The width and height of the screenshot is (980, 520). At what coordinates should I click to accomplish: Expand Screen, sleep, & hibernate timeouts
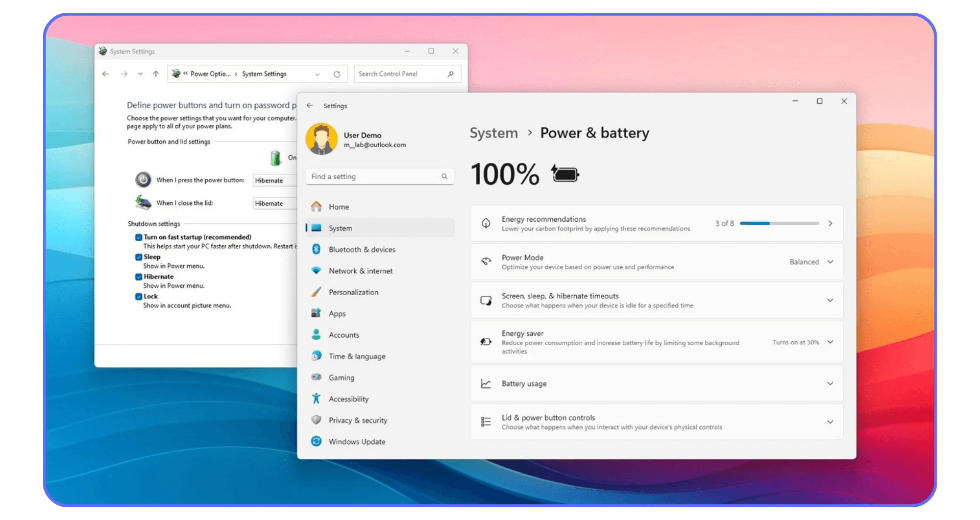(830, 300)
